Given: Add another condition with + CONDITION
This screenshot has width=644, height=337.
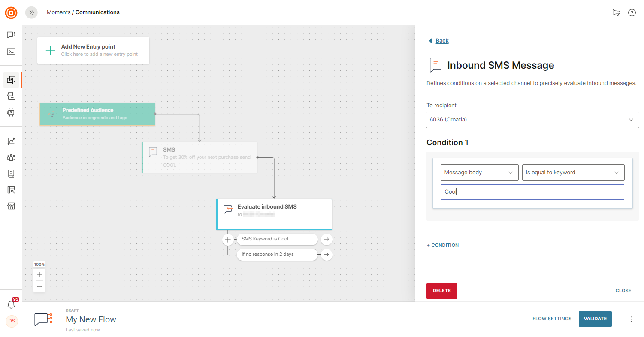Looking at the screenshot, I should tap(443, 245).
